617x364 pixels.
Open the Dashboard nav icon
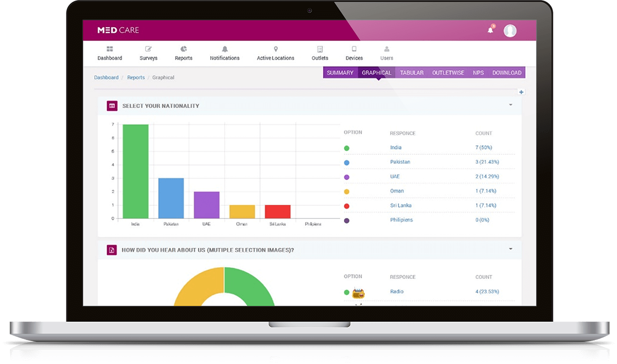pyautogui.click(x=110, y=49)
